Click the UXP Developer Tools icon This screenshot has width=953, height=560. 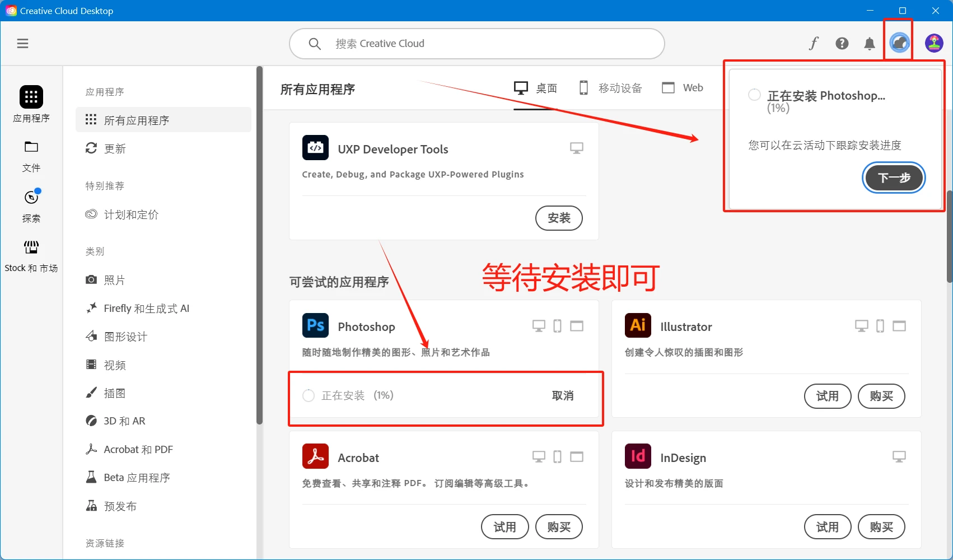click(x=315, y=148)
